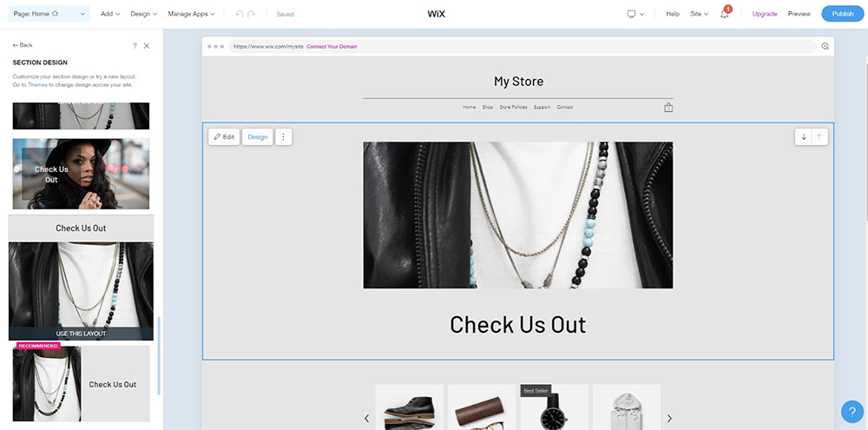Expand the Add menu

click(109, 14)
